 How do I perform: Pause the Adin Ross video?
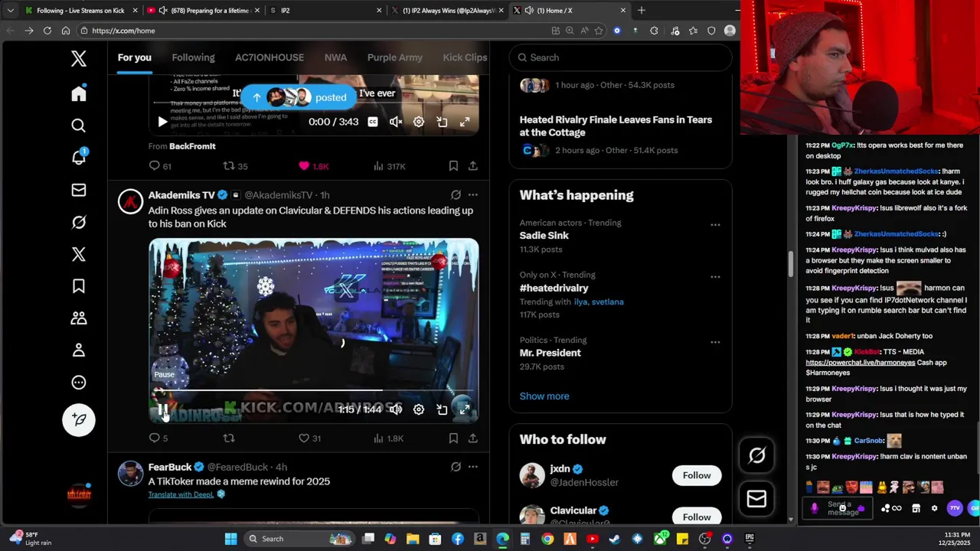tap(162, 409)
